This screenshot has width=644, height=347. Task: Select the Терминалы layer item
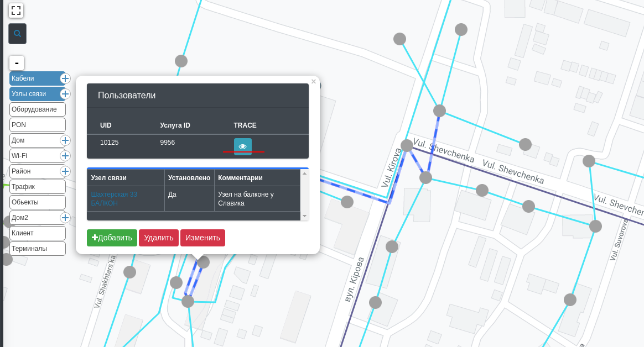(37, 249)
